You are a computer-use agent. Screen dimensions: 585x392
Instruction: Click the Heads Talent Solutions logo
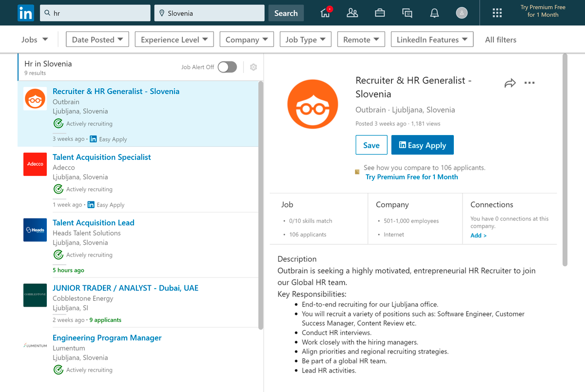35,230
